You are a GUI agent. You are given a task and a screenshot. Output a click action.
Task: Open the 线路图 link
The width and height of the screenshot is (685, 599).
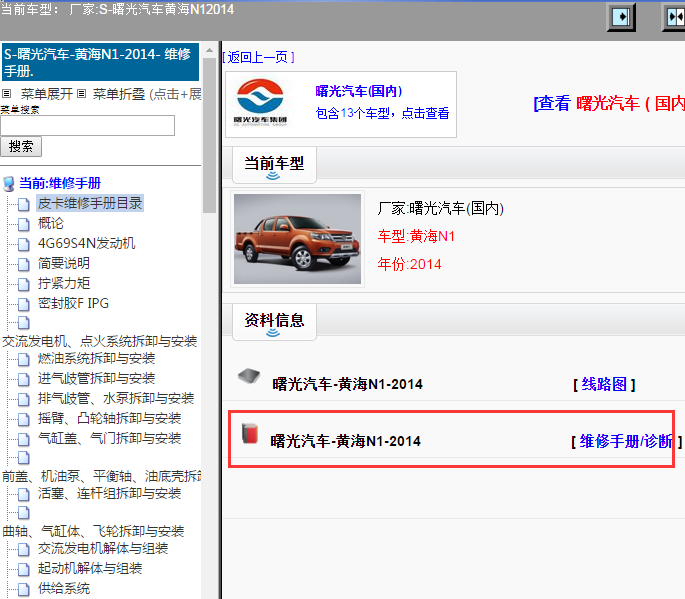click(604, 384)
